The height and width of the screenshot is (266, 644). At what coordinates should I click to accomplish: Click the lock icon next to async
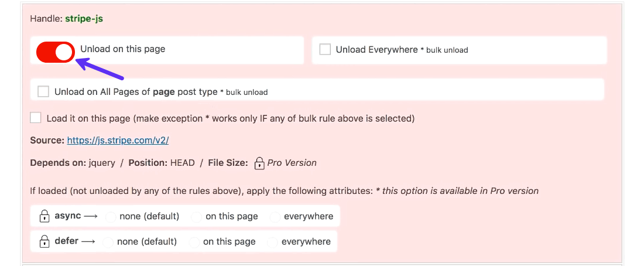point(44,216)
